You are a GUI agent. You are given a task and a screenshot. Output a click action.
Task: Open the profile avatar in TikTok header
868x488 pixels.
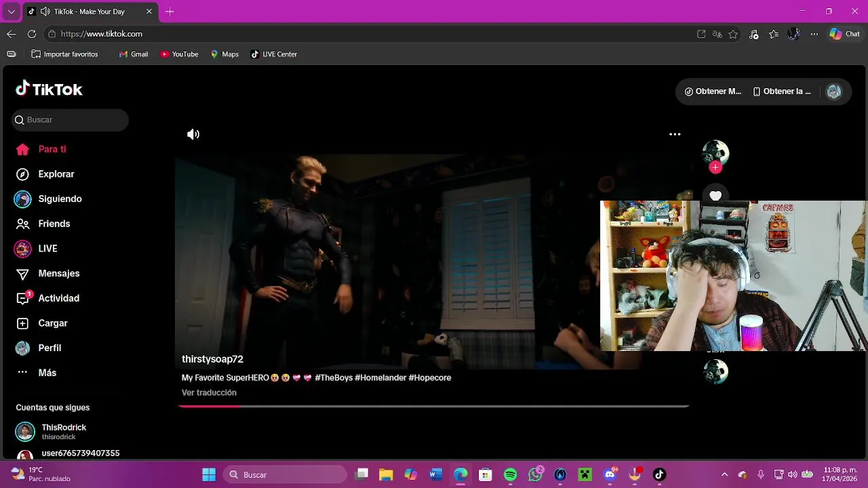(x=834, y=91)
